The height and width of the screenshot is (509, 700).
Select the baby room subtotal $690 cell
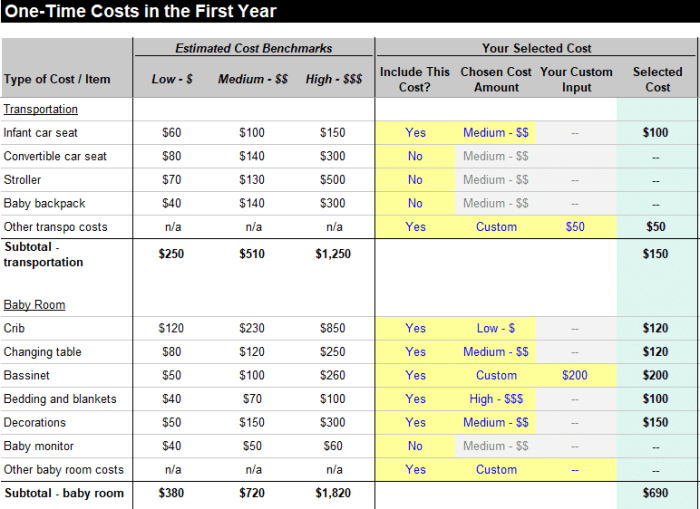[x=655, y=493]
